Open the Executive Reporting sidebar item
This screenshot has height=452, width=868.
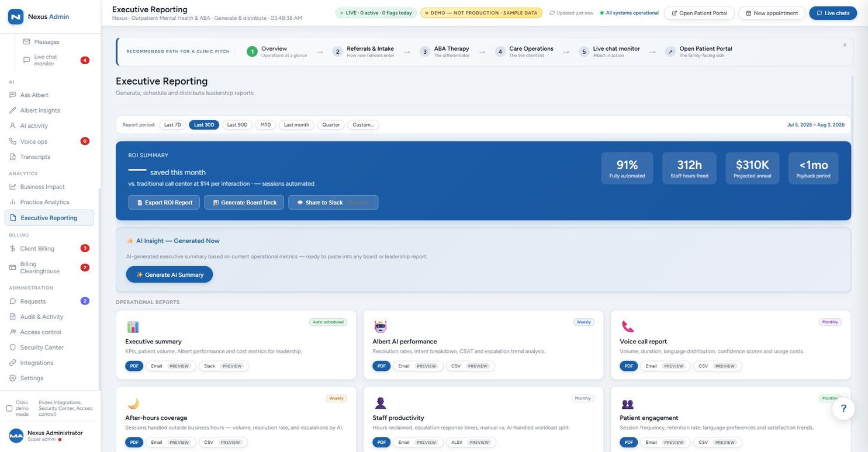pyautogui.click(x=49, y=218)
